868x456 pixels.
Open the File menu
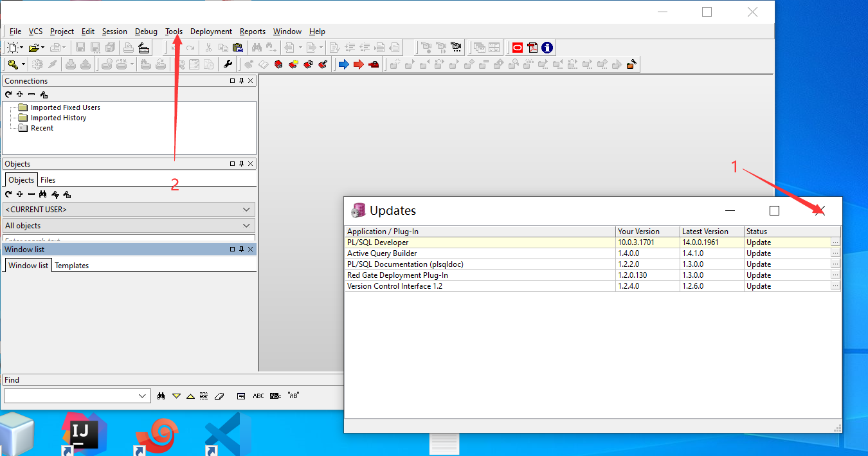click(15, 32)
